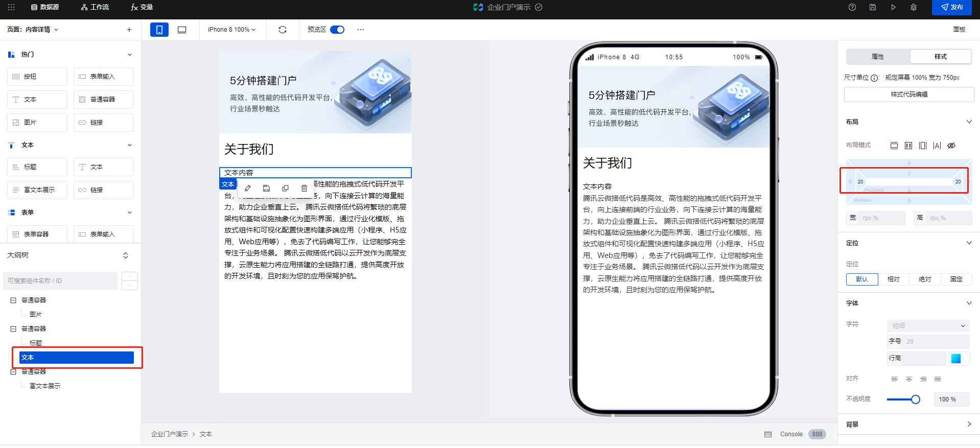Image resolution: width=980 pixels, height=448 pixels.
Task: Open the 工作流 menu
Action: pyautogui.click(x=95, y=7)
